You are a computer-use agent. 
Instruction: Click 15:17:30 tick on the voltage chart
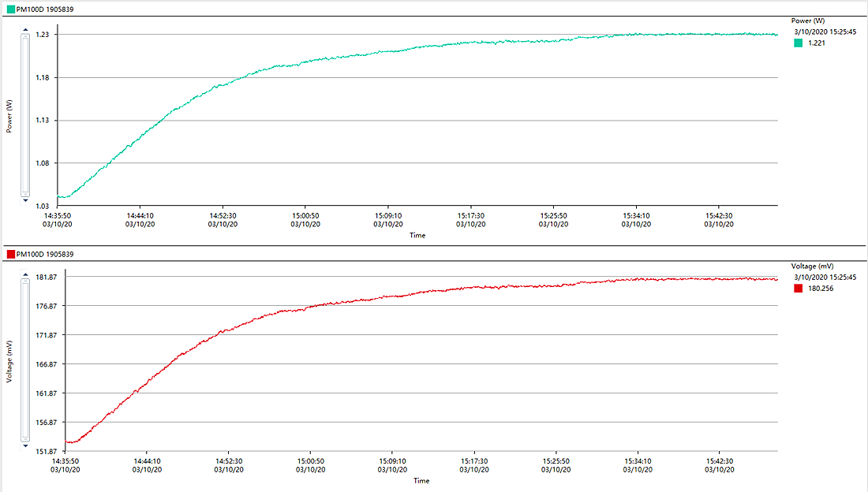point(470,465)
